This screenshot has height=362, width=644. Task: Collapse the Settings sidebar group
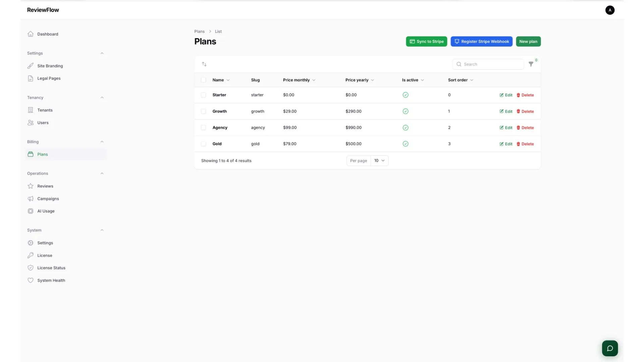tap(102, 53)
